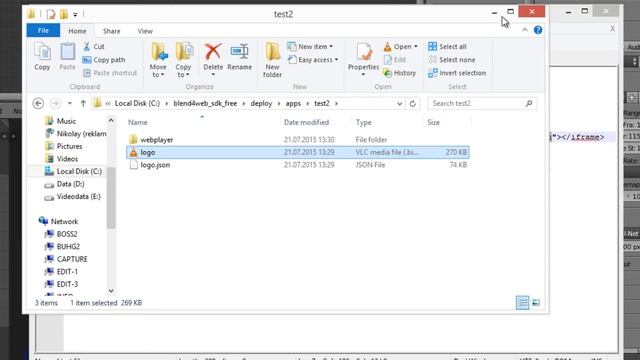Click the quick access Properties icon in title bar

(51, 14)
